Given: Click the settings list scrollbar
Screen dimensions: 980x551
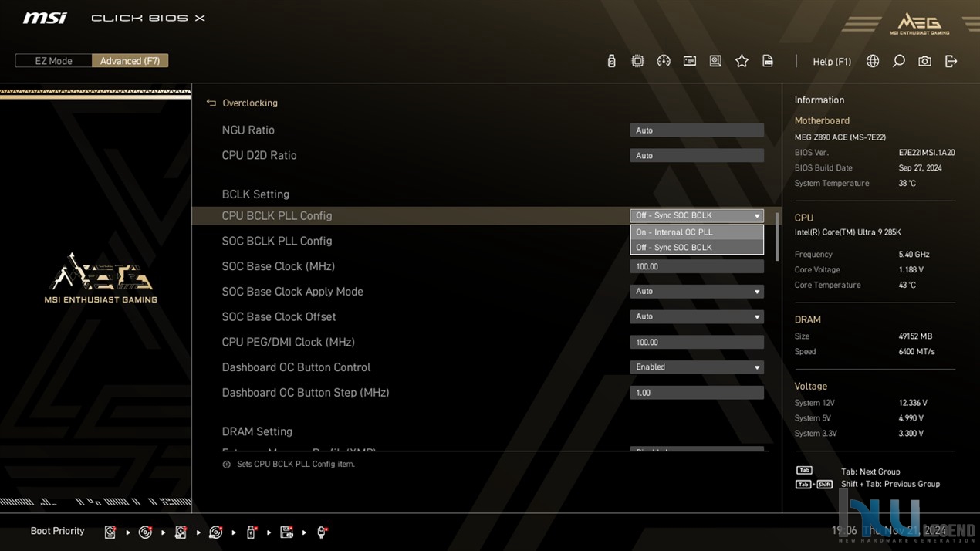Looking at the screenshot, I should click(776, 237).
